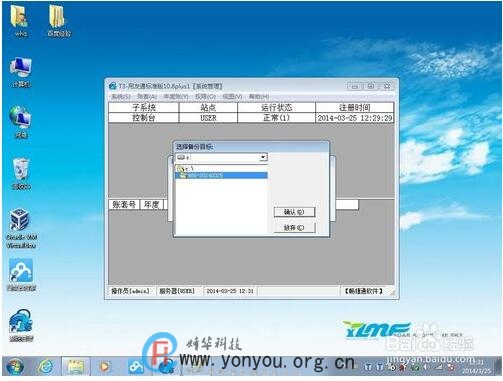Click the Windows Start orb
503x381 pixels.
[14, 367]
